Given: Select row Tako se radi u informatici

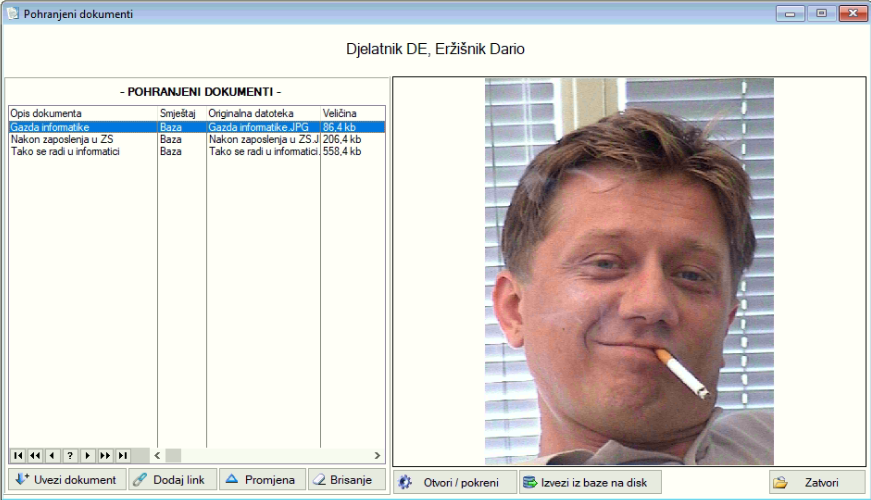Looking at the screenshot, I should pos(197,151).
